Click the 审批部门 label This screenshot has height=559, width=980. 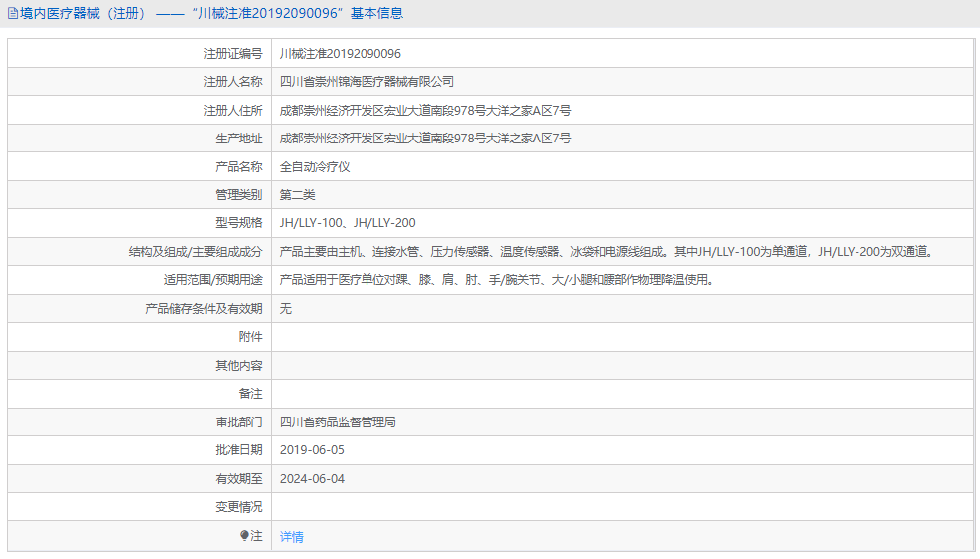[239, 422]
